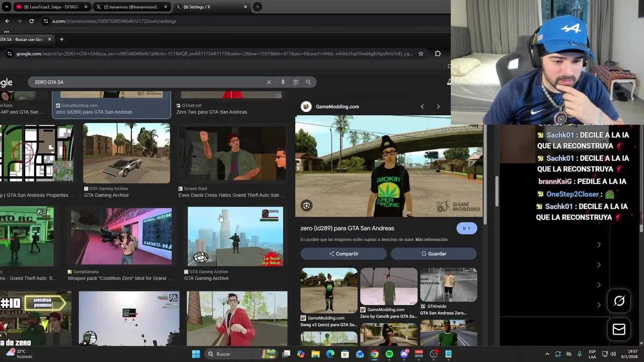Open the Screen Rant David Cross thumbnail
This screenshot has height=362, width=644.
[232, 153]
